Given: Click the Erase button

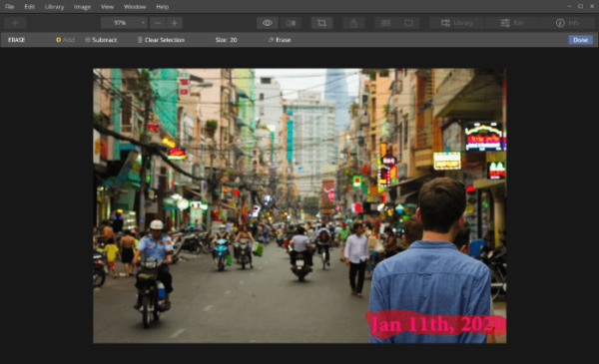Looking at the screenshot, I should point(280,40).
